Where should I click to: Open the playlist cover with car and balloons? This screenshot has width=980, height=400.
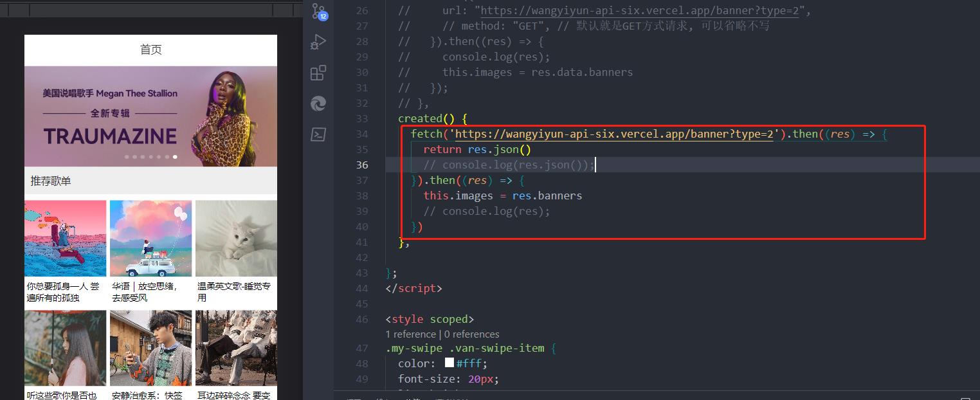(150, 239)
